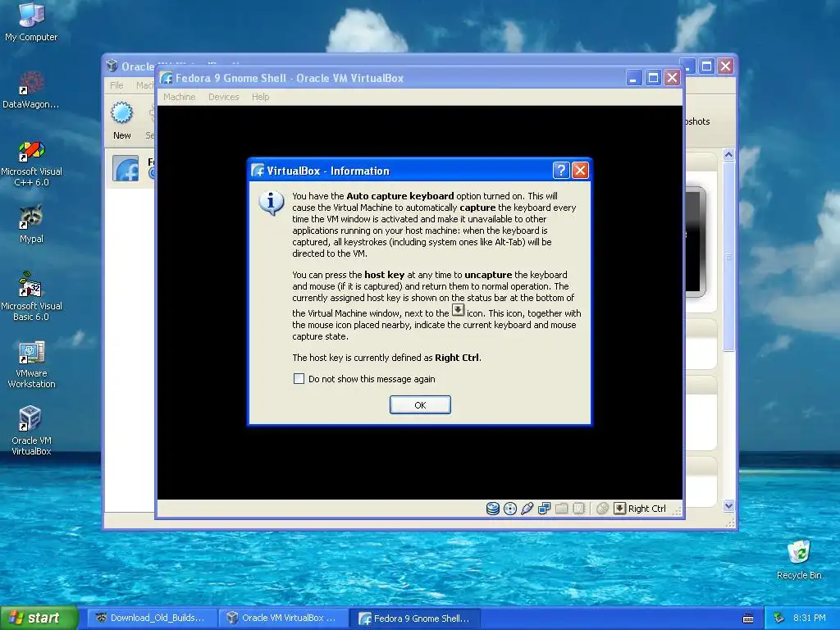The width and height of the screenshot is (840, 630).
Task: Click the mouse capture status icon
Action: point(602,509)
